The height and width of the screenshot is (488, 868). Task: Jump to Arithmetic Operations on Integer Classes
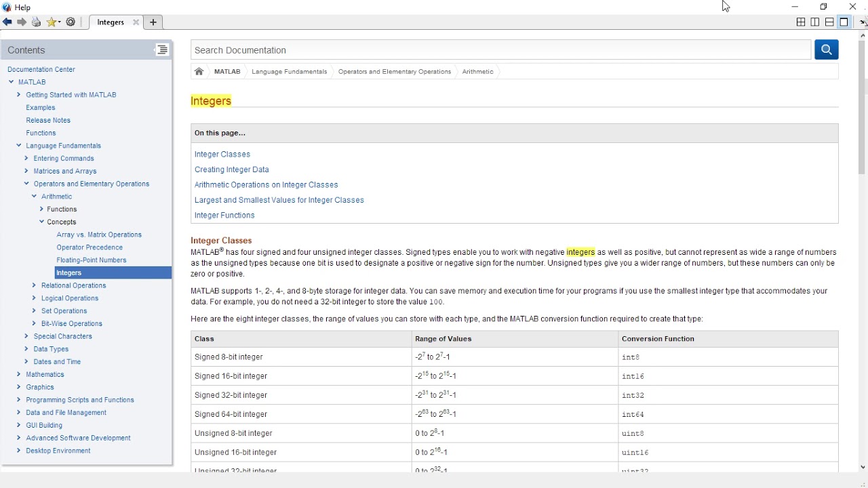[267, 185]
